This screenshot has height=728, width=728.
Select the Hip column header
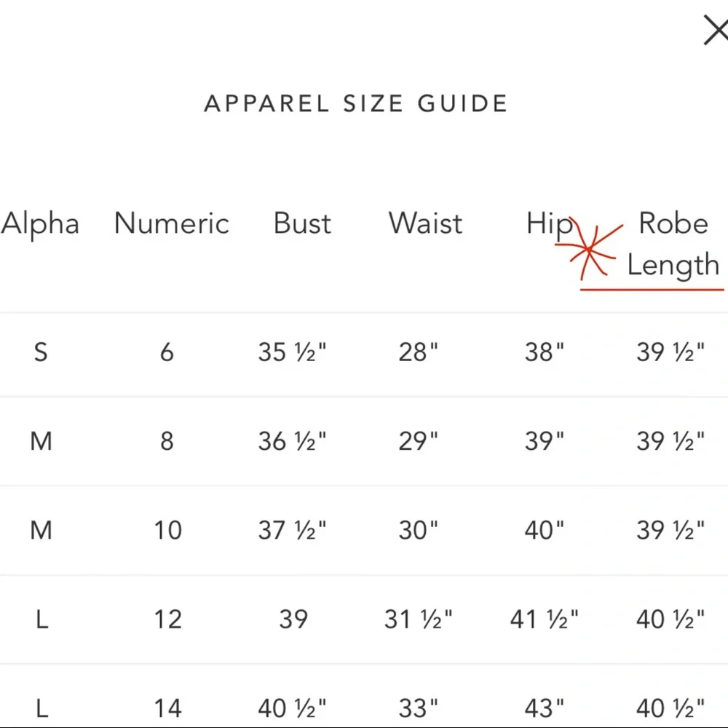(549, 223)
